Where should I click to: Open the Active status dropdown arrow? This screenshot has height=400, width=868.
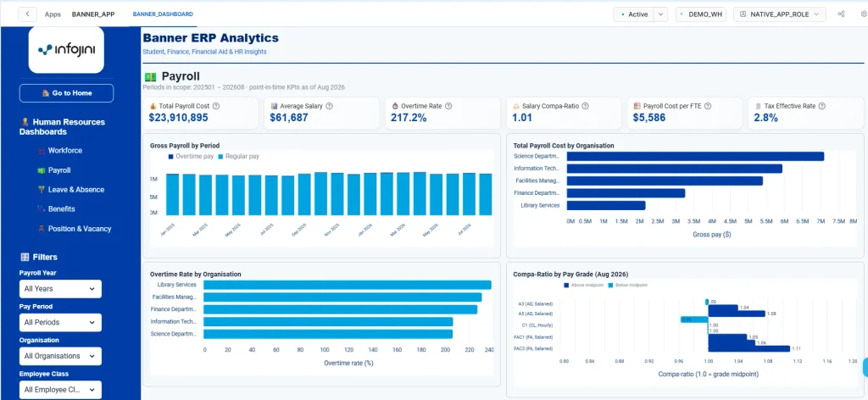tap(660, 14)
